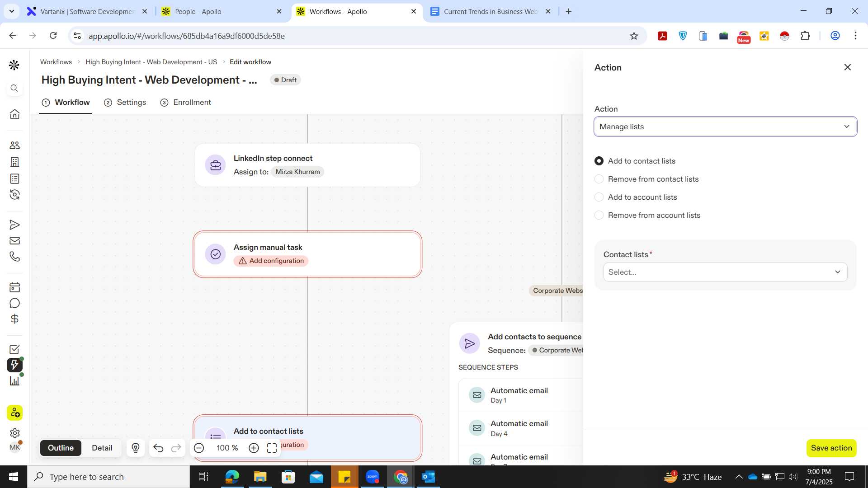Image resolution: width=868 pixels, height=488 pixels.
Task: Select Add to contact lists radio
Action: click(x=599, y=161)
